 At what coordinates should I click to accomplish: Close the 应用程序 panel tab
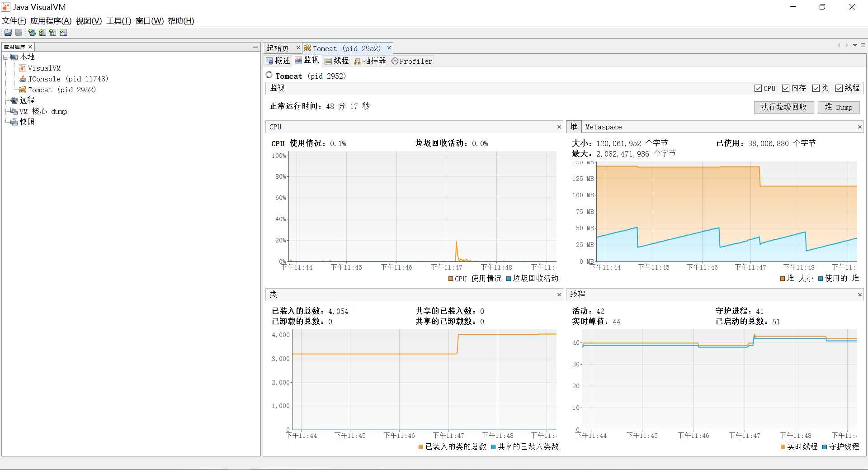(x=30, y=47)
